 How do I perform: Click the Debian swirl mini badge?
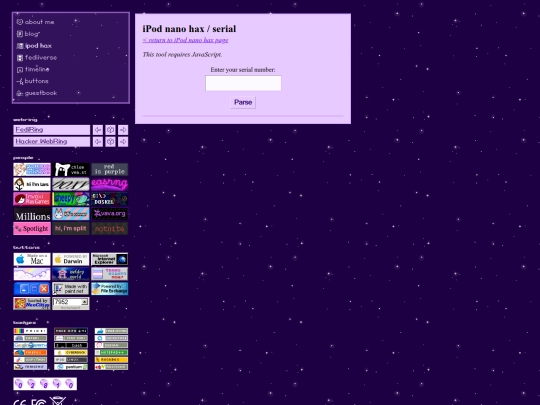[x=111, y=345]
